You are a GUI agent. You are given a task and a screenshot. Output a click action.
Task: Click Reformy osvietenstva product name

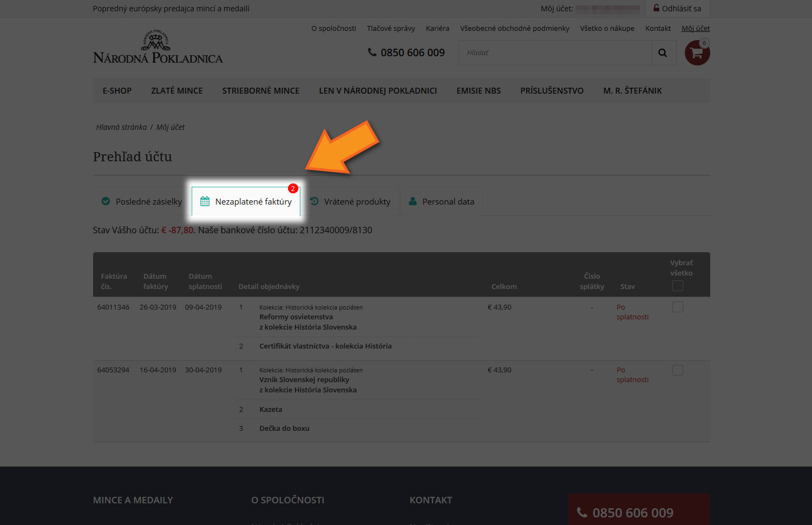pyautogui.click(x=296, y=317)
